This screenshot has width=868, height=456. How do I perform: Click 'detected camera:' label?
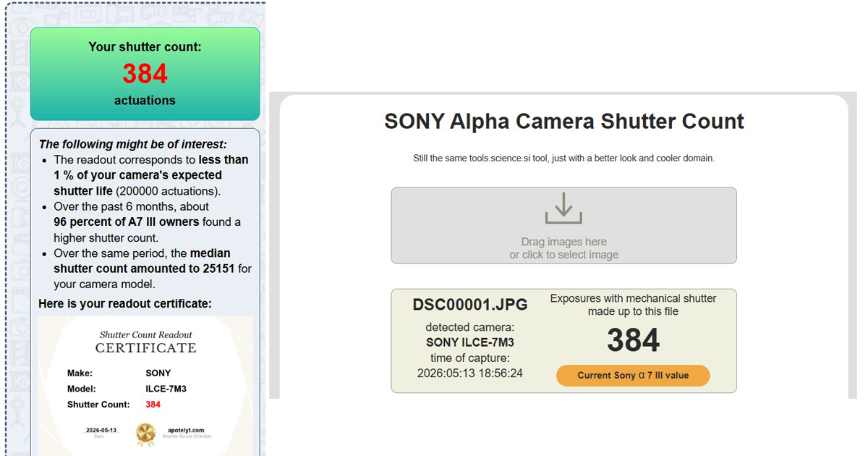[470, 327]
